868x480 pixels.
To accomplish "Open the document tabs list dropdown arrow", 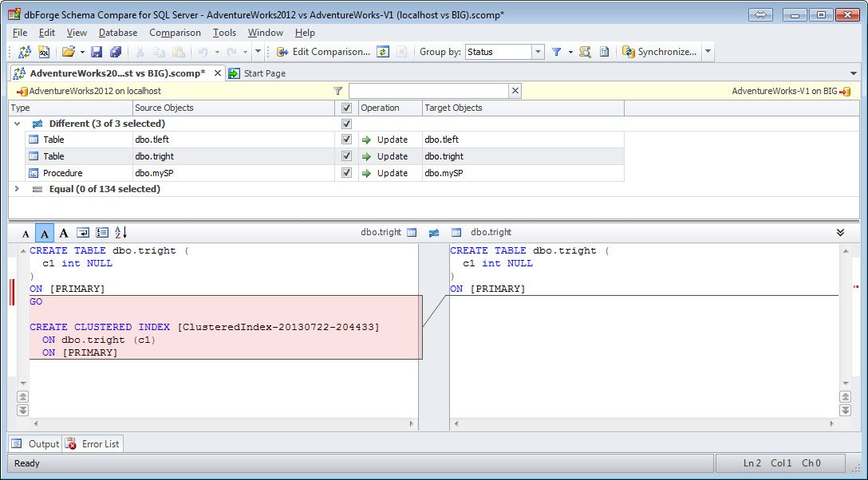I will [853, 73].
